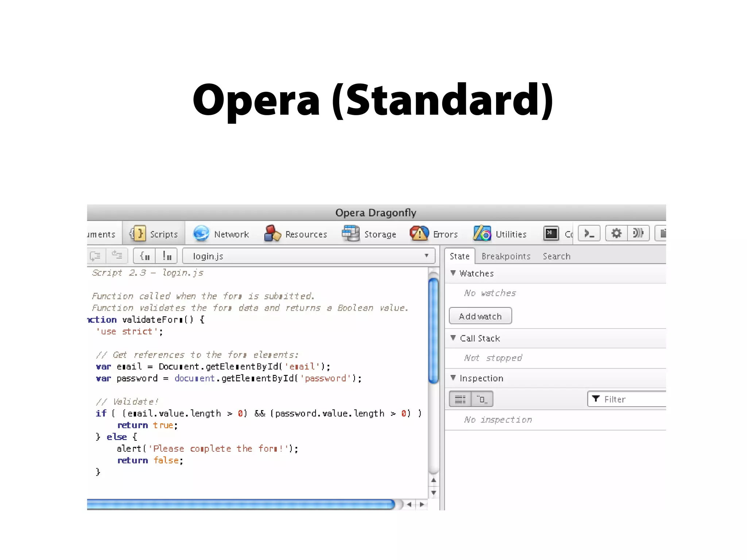Click the 'No watches' text

tap(490, 293)
